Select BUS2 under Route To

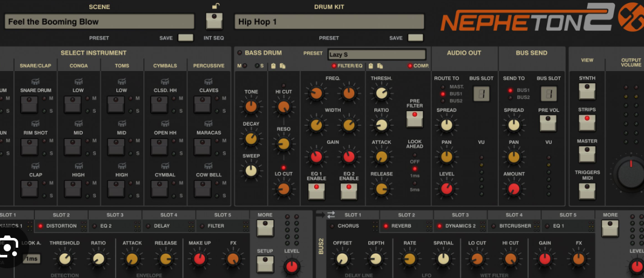tap(443, 101)
